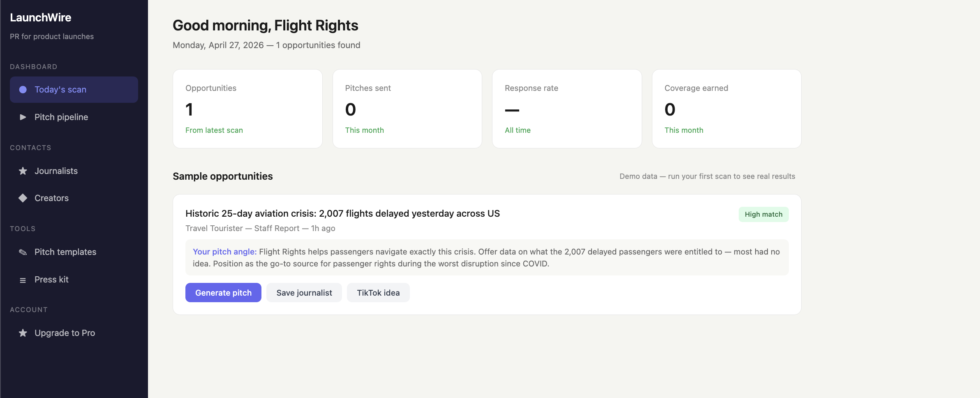The height and width of the screenshot is (398, 980).
Task: Open the aviation crisis headline
Action: pyautogui.click(x=342, y=213)
